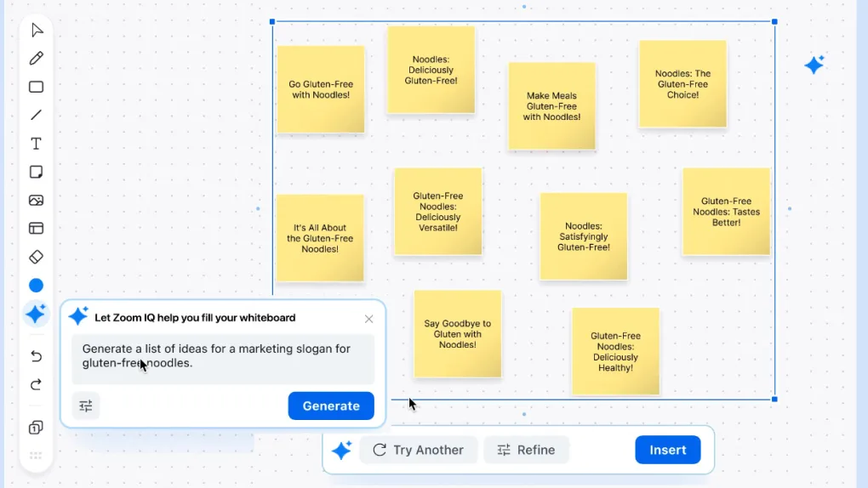Select the 'Go Gluten-Free with Noodles!' sticky note
The width and height of the screenshot is (868, 488).
pos(321,89)
